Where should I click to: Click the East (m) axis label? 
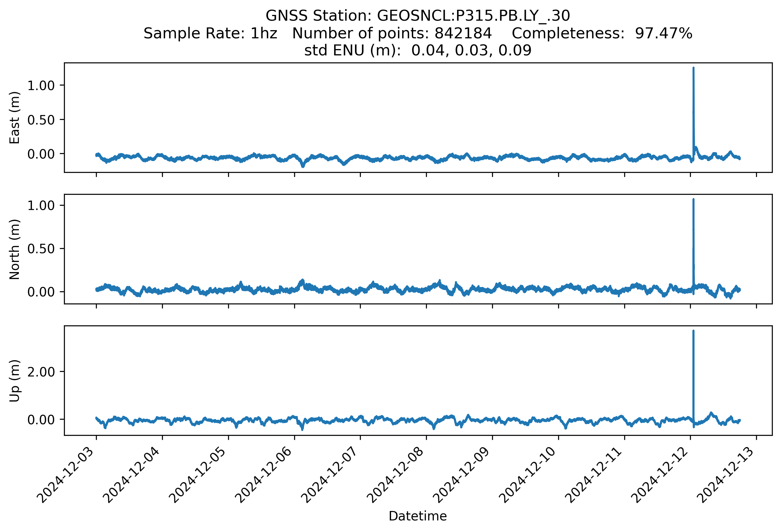point(14,117)
